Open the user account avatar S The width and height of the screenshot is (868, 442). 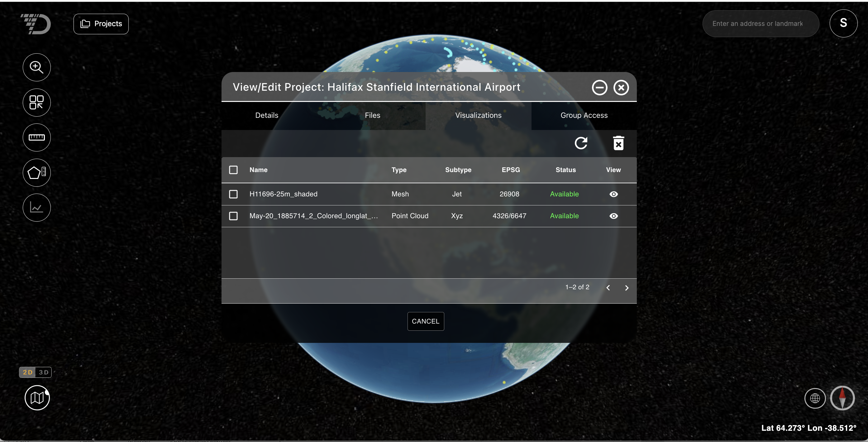click(x=843, y=23)
